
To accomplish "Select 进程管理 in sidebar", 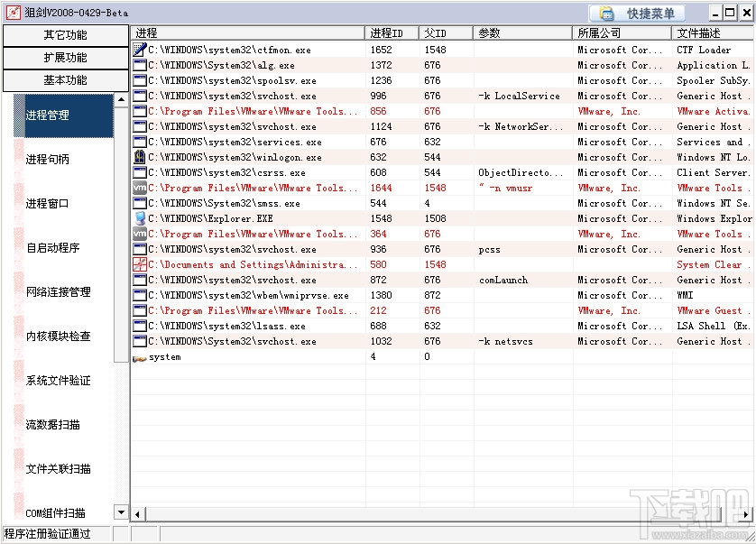I will pyautogui.click(x=64, y=115).
